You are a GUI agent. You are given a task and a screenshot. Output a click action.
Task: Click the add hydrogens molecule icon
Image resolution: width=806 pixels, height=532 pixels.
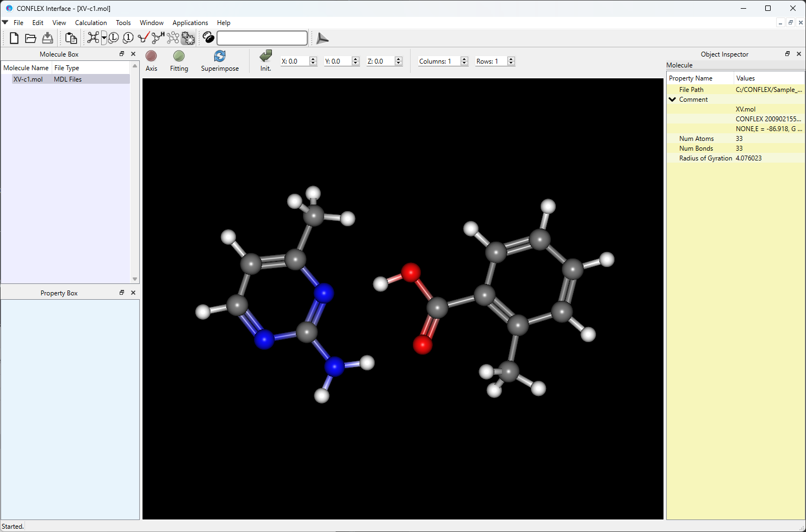pyautogui.click(x=158, y=38)
